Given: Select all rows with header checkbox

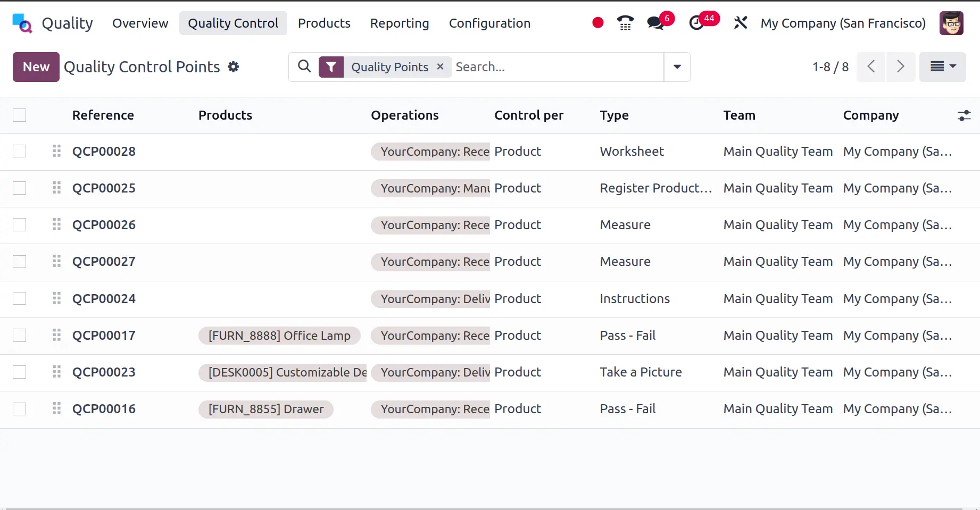Looking at the screenshot, I should tap(20, 115).
